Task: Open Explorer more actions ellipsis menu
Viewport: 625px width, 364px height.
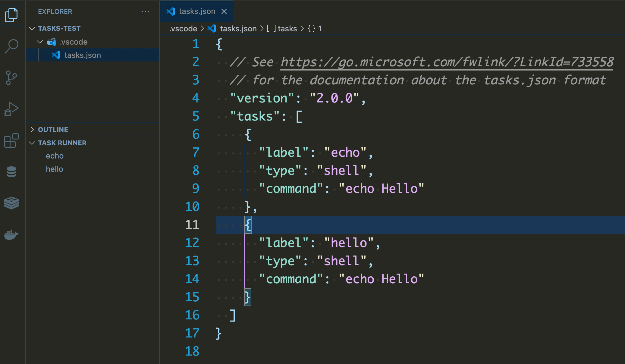Action: [145, 11]
